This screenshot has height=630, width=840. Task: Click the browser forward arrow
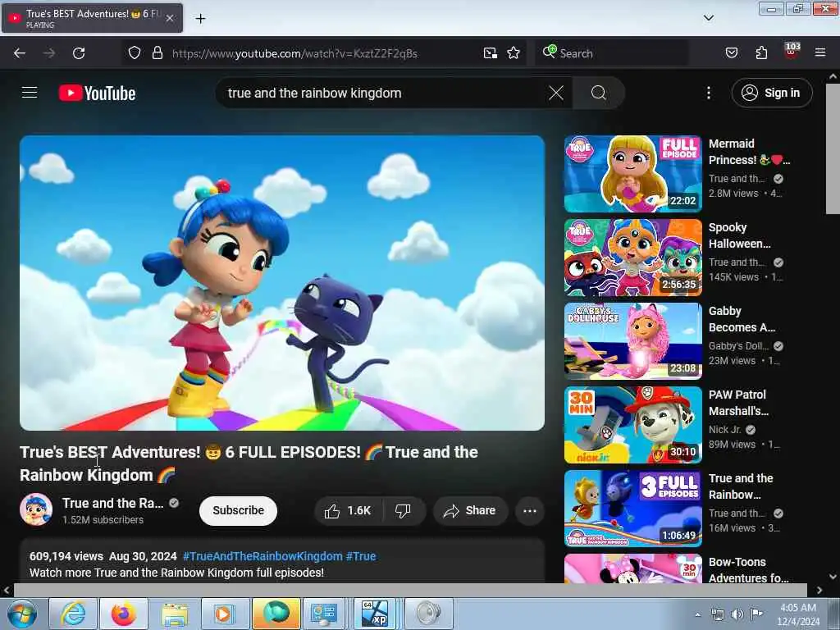[49, 53]
